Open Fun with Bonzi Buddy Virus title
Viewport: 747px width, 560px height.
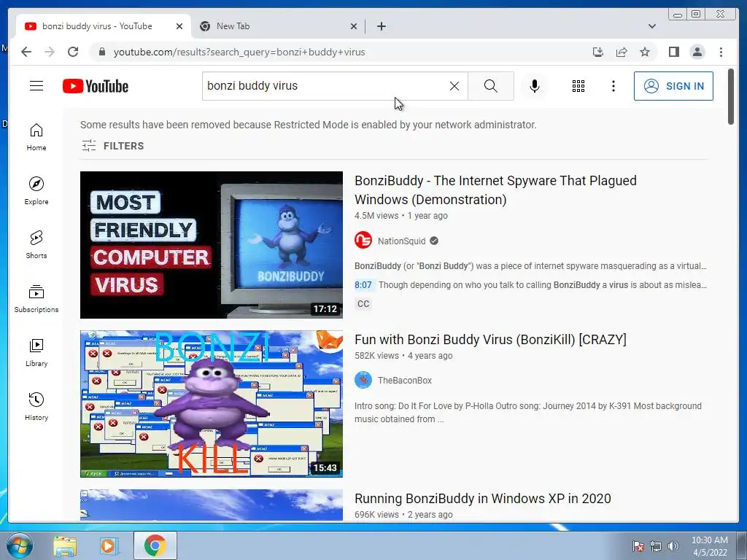click(x=490, y=340)
